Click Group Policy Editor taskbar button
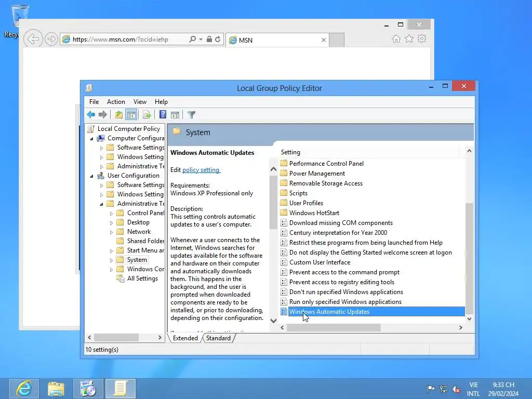 pos(121,389)
